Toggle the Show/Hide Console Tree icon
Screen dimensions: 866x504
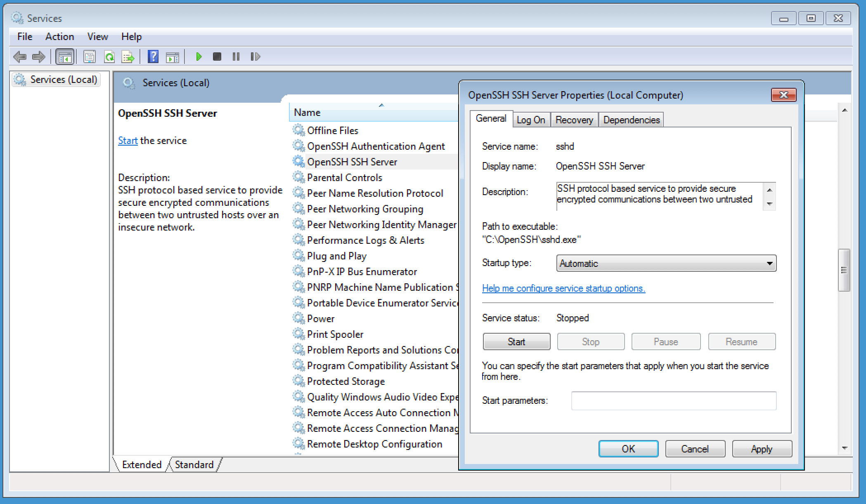coord(65,57)
